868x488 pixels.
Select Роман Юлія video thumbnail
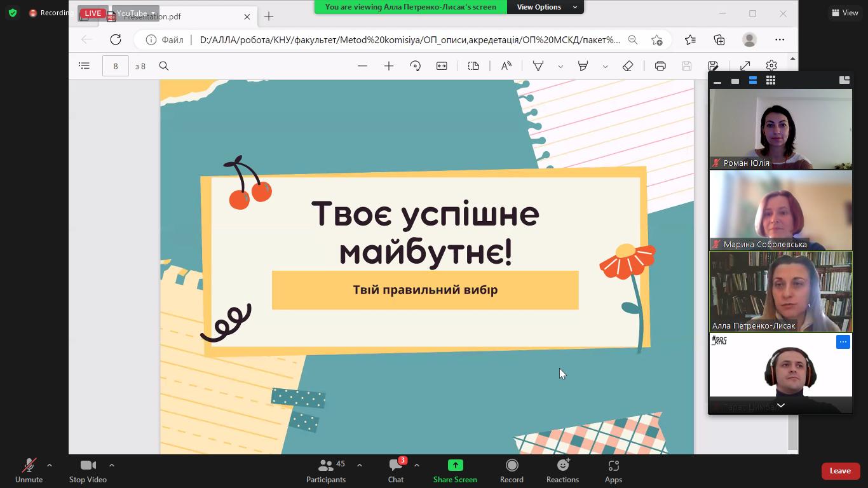point(781,129)
